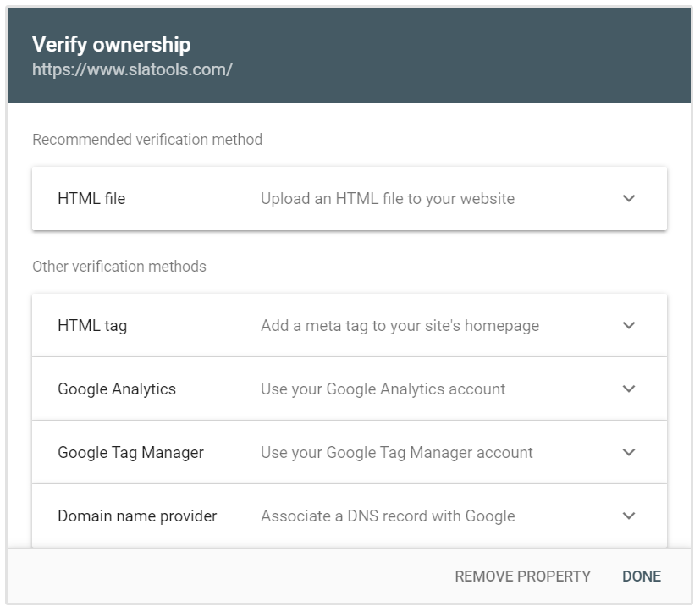This screenshot has width=700, height=612.
Task: Click the DONE button
Action: coord(641,576)
